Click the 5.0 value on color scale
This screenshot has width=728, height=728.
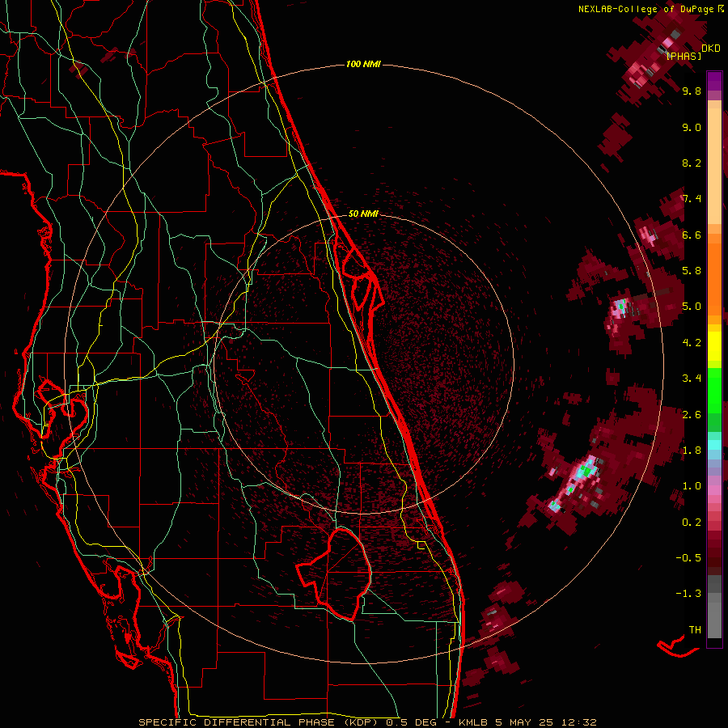[x=692, y=307]
